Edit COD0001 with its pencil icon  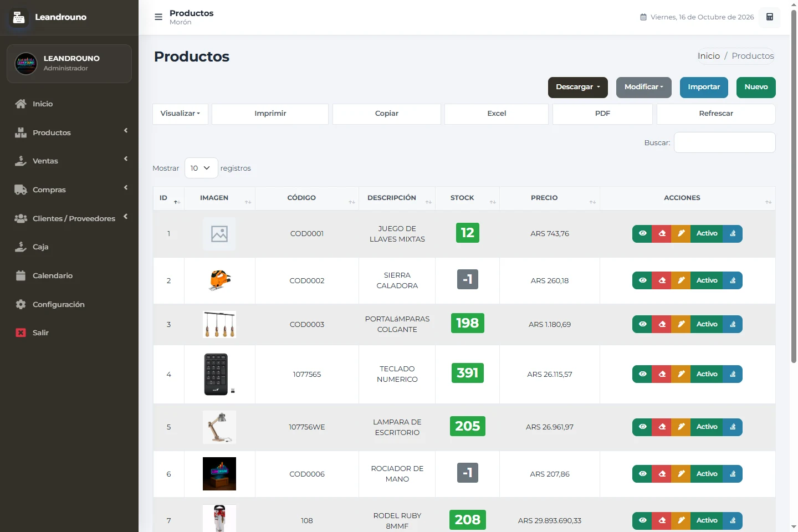pyautogui.click(x=681, y=234)
